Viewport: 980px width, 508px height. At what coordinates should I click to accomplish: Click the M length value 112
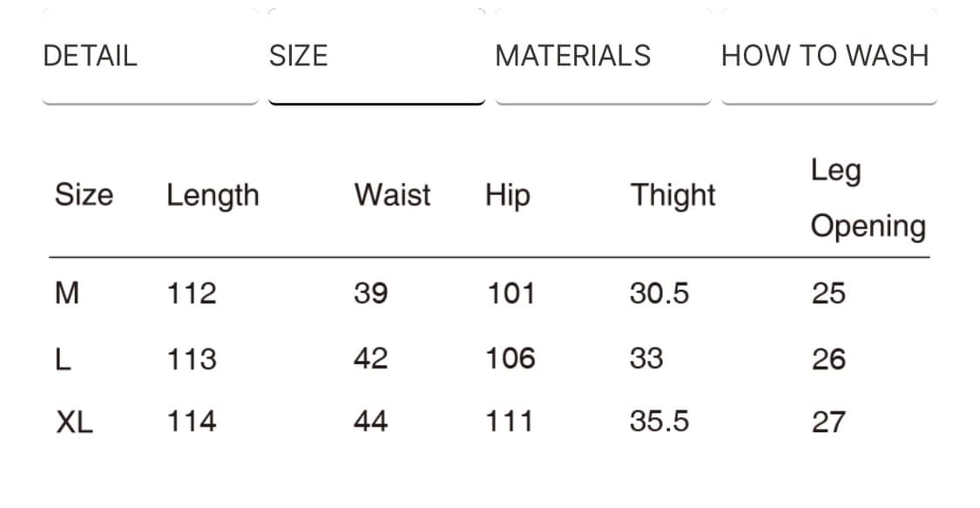pos(192,294)
